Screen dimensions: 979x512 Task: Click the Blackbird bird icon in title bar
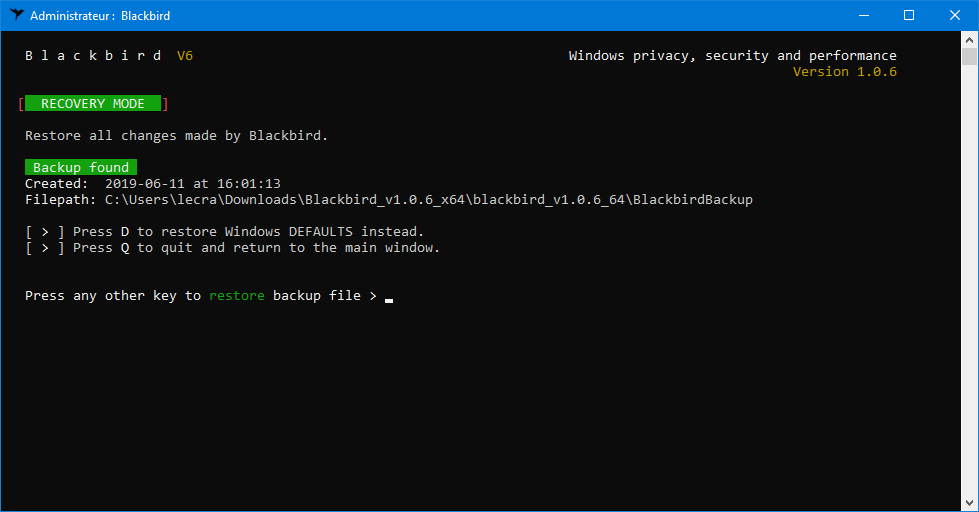(16, 15)
